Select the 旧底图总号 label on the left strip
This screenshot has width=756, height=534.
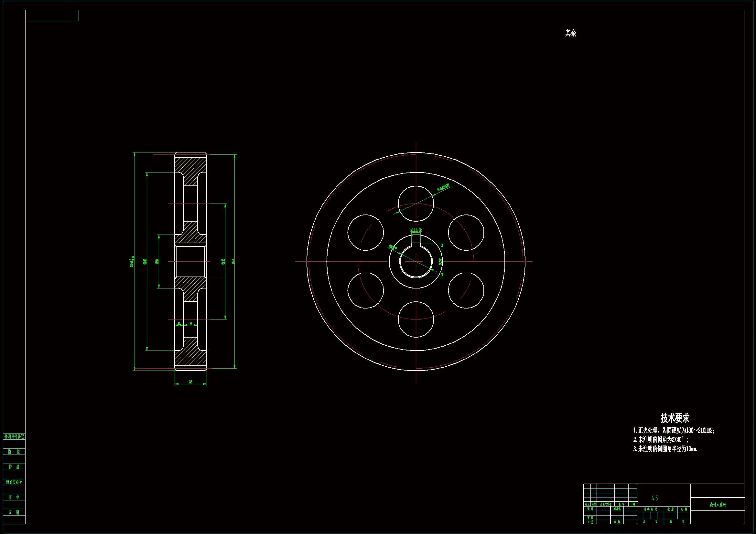14,482
